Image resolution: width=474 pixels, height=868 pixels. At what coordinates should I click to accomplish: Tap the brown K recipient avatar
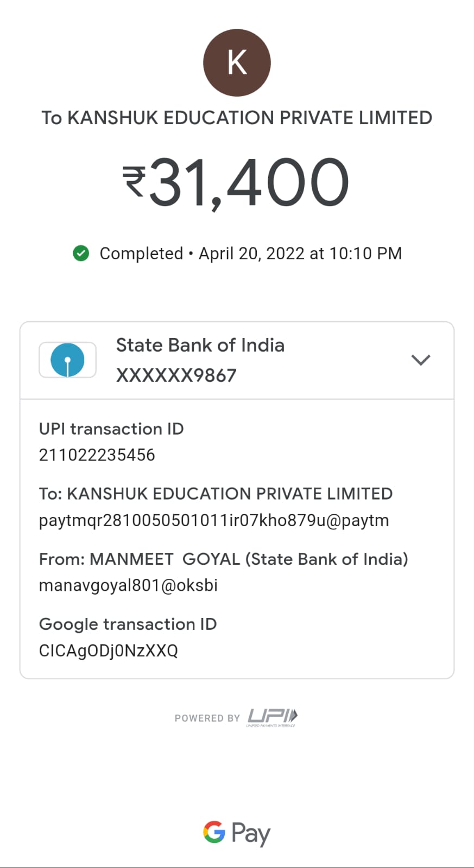point(237,63)
